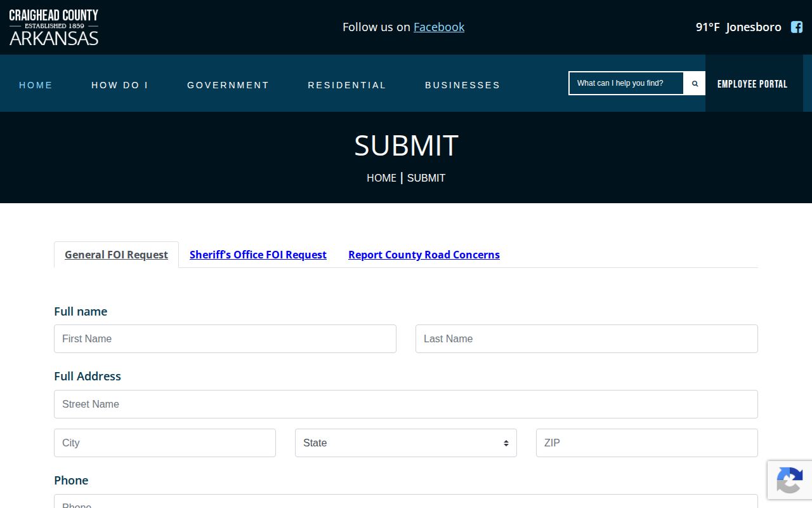Click the City field
Viewport: 812px width, 508px height.
click(165, 443)
